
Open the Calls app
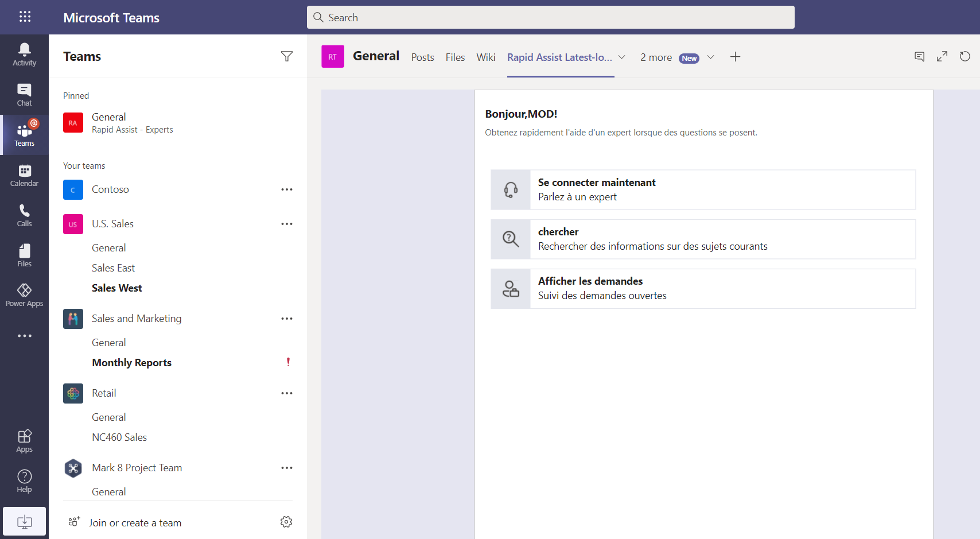(x=24, y=215)
